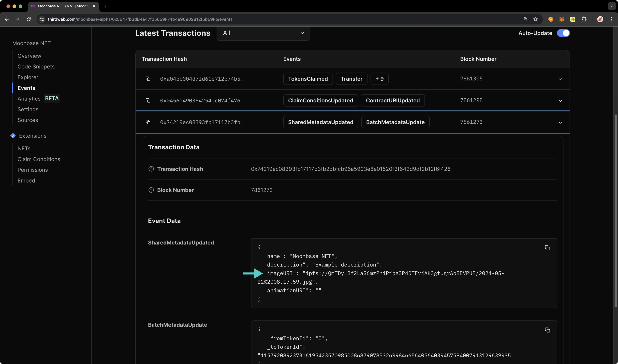Click the copy icon for second transaction hash
Screen dimensions: 618x364
click(148, 100)
